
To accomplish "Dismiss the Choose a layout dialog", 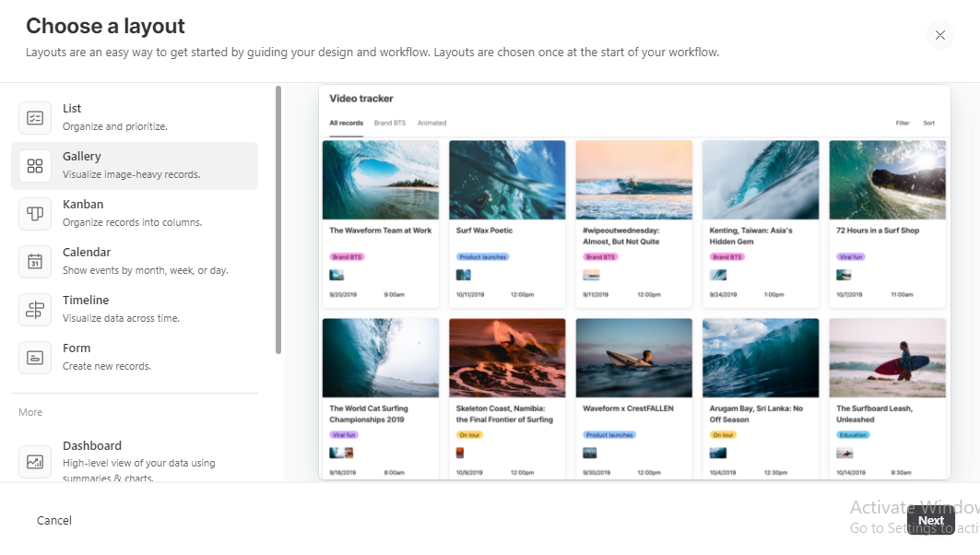I will coord(939,35).
